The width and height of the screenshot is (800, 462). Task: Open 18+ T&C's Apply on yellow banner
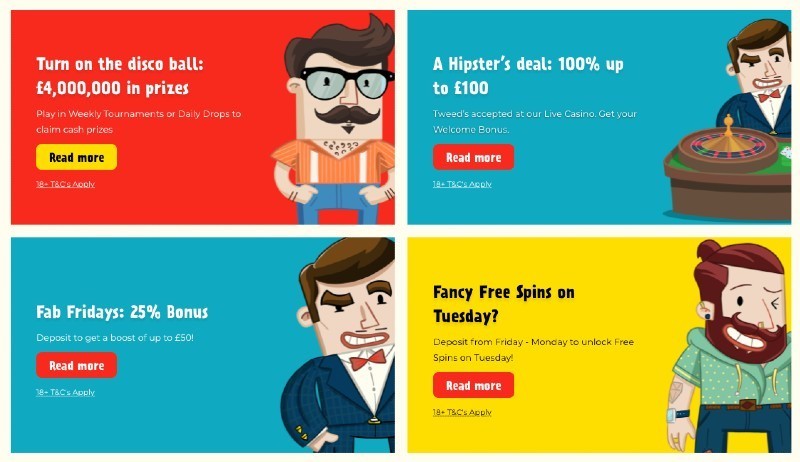(x=462, y=412)
